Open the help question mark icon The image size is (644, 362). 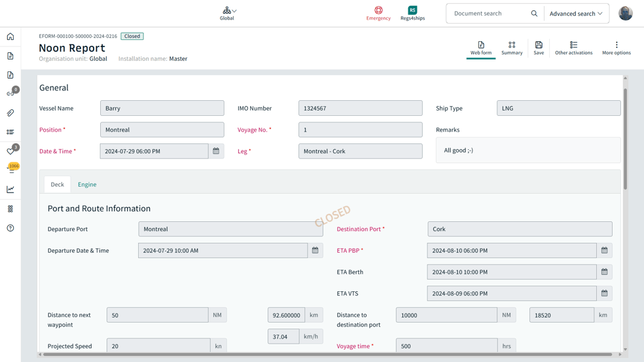click(x=10, y=228)
